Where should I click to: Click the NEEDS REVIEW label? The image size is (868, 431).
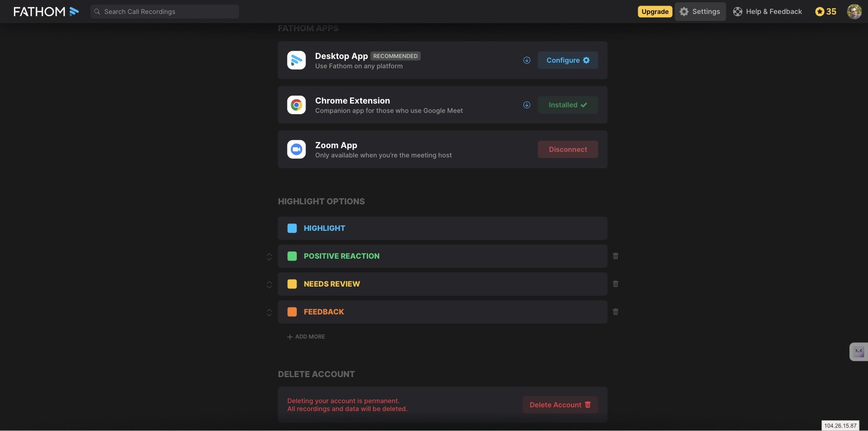coord(332,284)
